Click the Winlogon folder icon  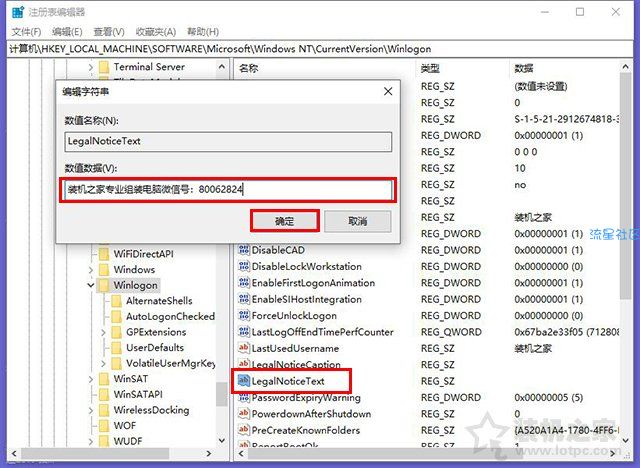coord(104,285)
